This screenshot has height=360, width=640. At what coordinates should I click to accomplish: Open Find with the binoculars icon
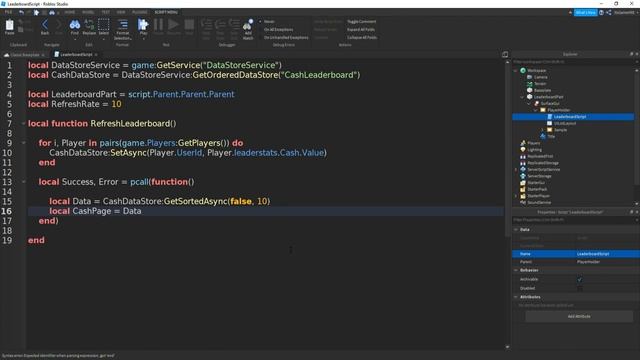coord(75,24)
